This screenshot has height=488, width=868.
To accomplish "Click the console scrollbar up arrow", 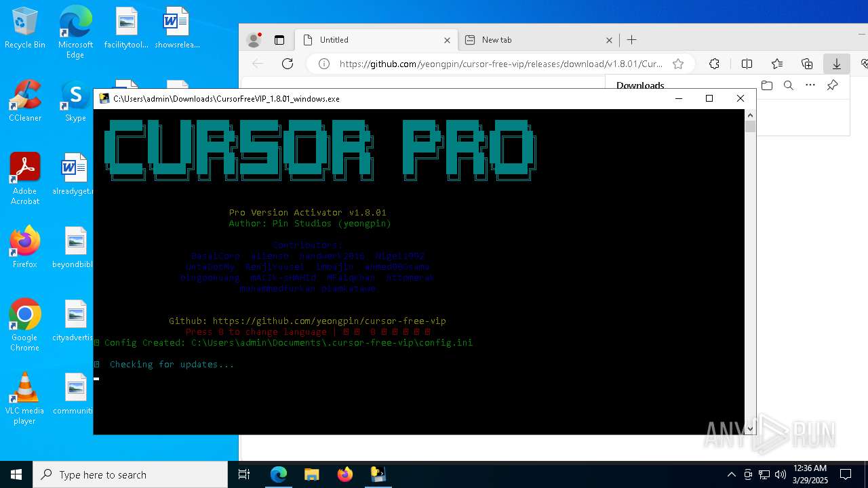I will coord(750,115).
